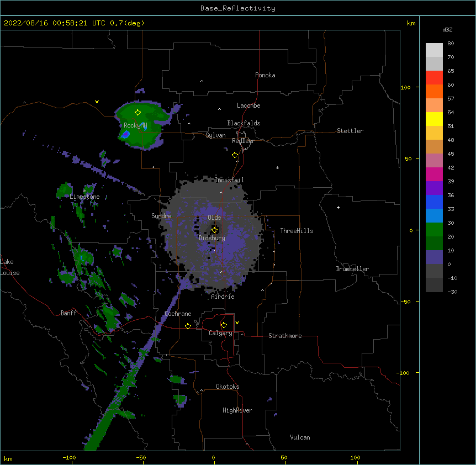The width and height of the screenshot is (476, 465).
Task: Click the yellow diamond marker directly above the Calgary label
Action: [x=224, y=325]
